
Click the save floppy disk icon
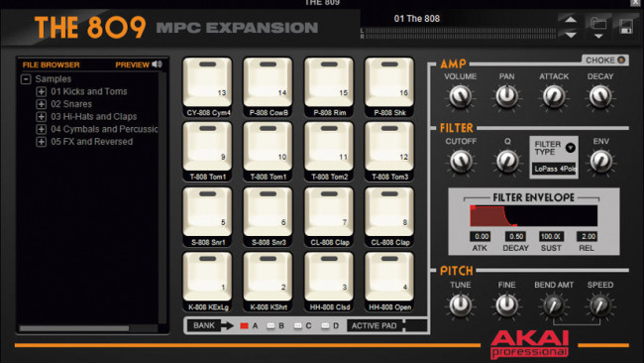[626, 27]
